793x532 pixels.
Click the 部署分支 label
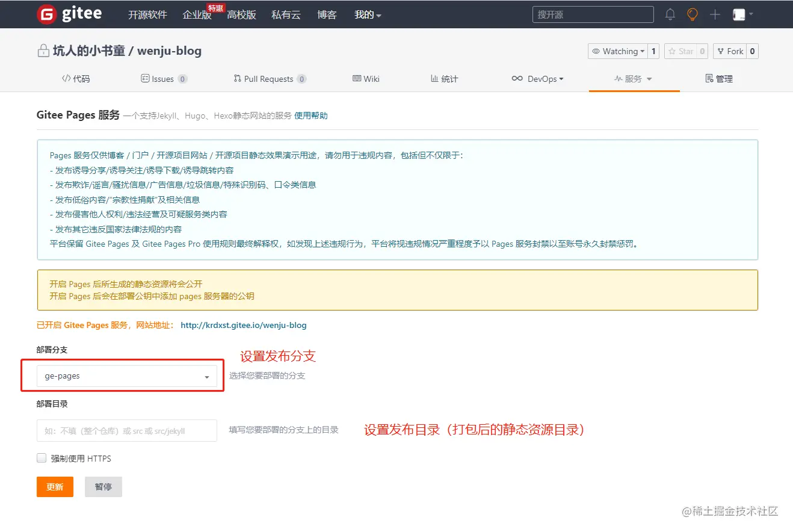point(52,350)
